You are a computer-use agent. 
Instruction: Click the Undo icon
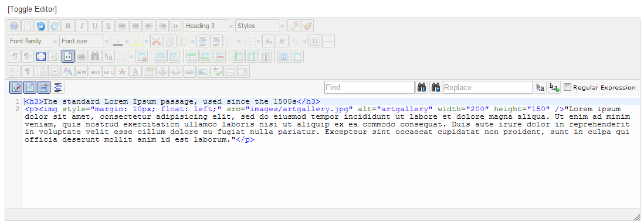pos(40,26)
